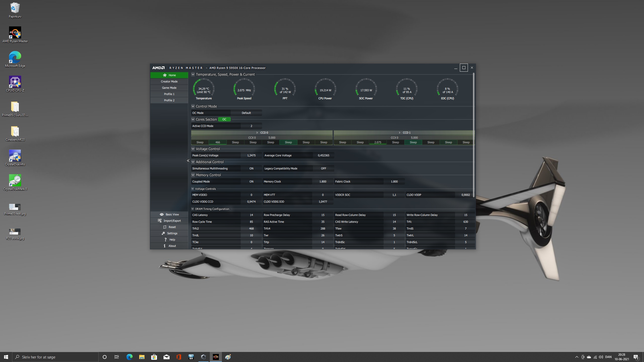Click the Memory Clock value 1.800

pos(323,182)
